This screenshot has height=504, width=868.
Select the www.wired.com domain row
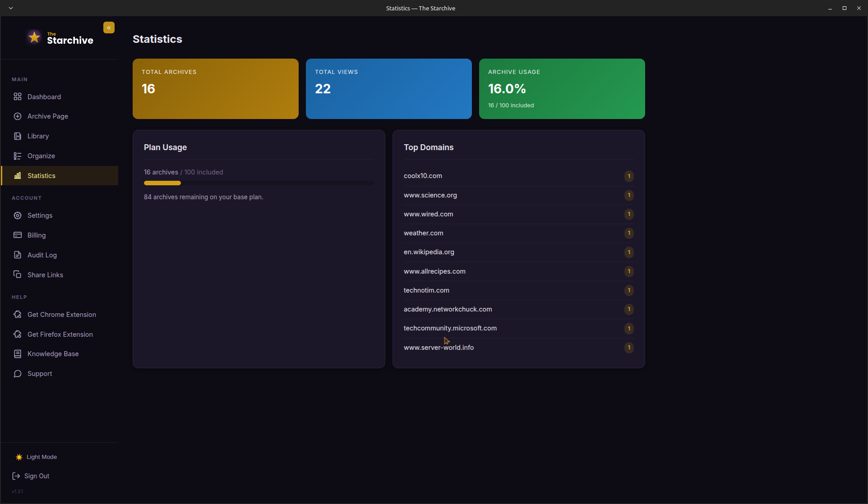click(x=519, y=214)
